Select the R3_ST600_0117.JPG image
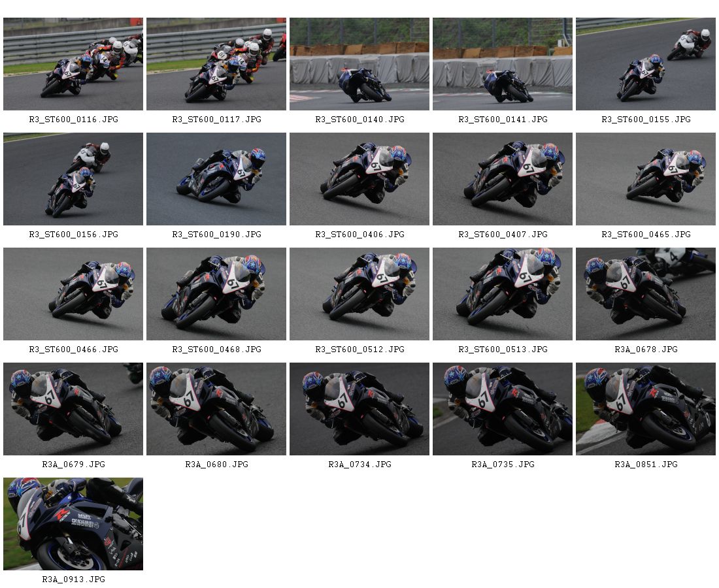The width and height of the screenshot is (719, 588). click(216, 64)
